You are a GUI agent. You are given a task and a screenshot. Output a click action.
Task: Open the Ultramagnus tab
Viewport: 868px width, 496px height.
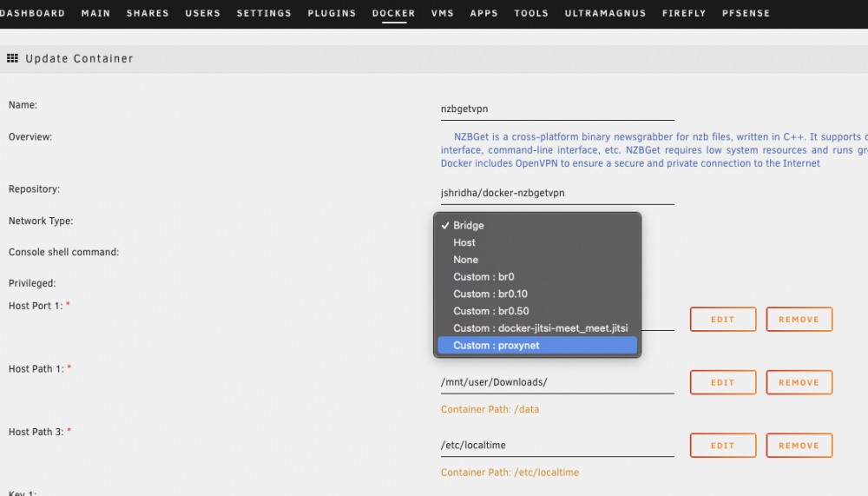(606, 13)
